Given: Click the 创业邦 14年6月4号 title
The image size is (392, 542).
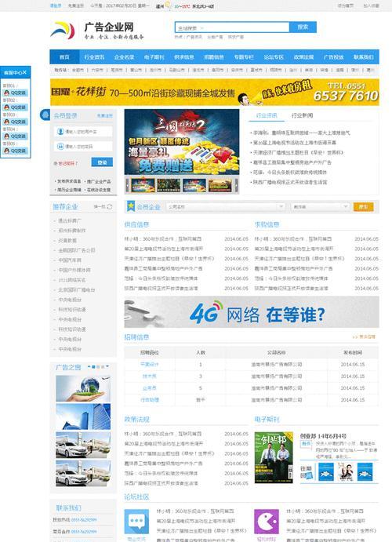Looking at the screenshot, I should (x=323, y=436).
